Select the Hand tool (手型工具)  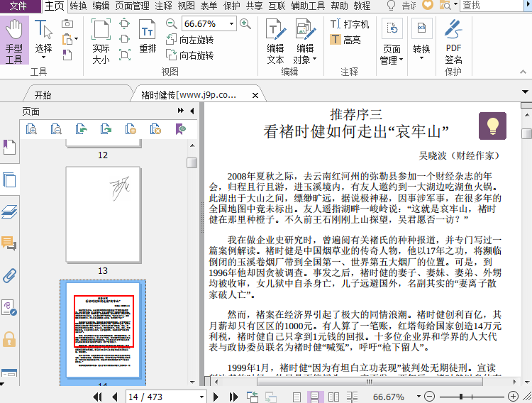point(14,40)
